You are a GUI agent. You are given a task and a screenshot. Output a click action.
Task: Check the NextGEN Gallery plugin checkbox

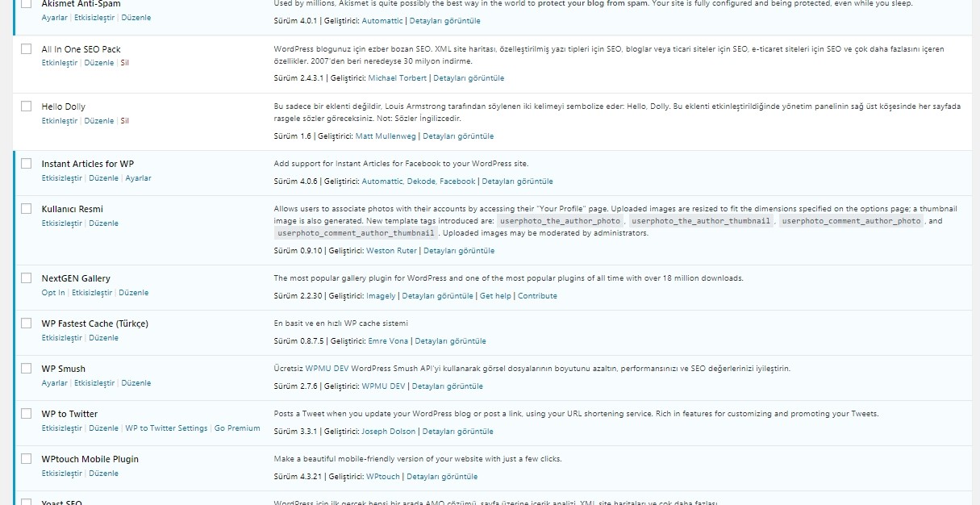26,278
